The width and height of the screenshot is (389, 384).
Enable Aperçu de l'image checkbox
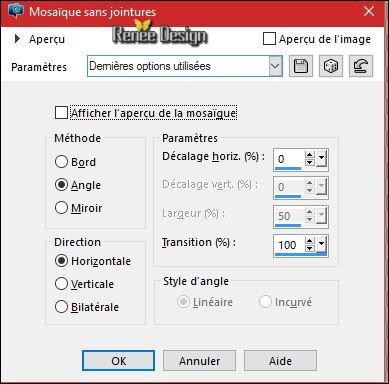[269, 39]
